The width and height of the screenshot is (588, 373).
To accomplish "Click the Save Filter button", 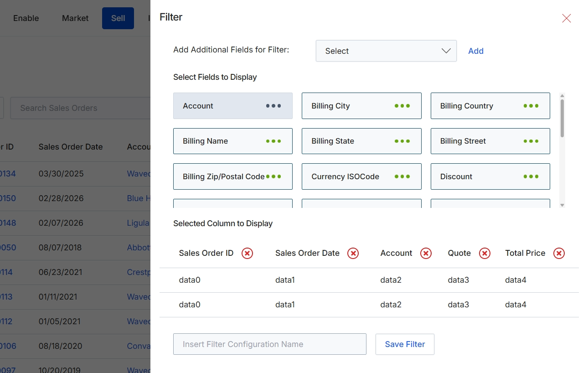I will [x=405, y=344].
